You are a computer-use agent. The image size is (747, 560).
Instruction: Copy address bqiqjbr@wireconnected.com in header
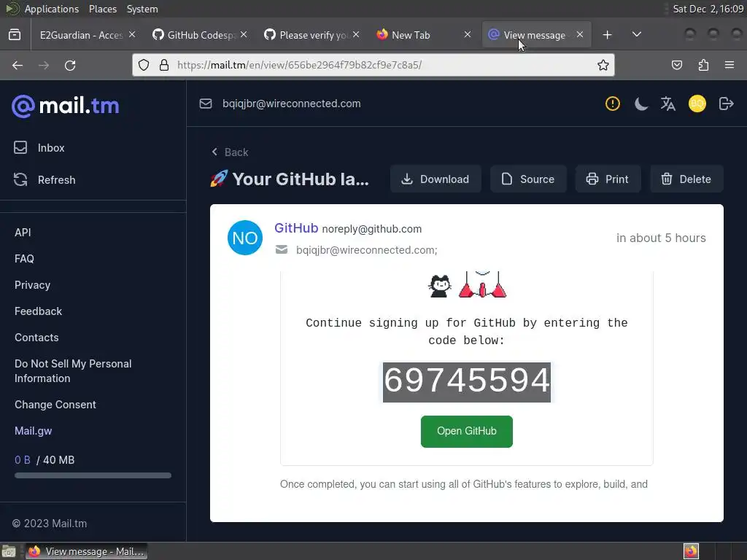tap(292, 104)
